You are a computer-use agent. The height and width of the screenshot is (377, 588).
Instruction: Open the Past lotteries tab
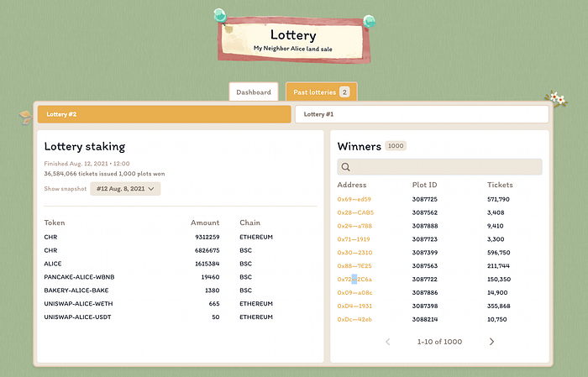point(322,92)
